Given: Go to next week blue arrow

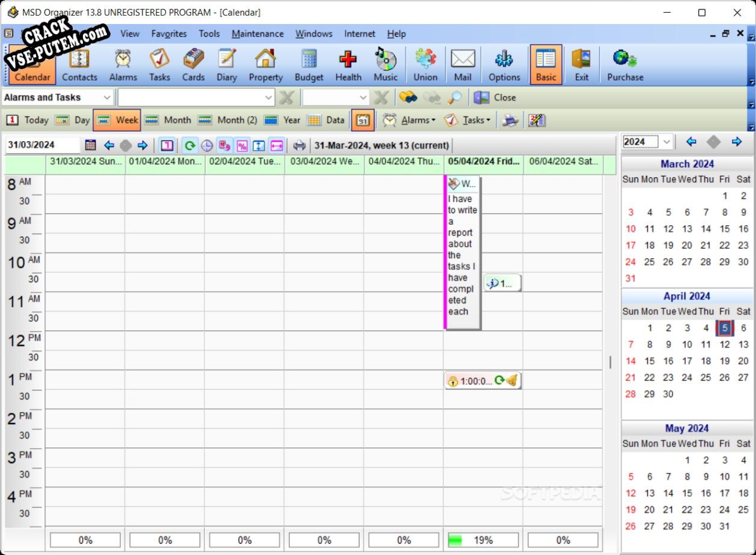Looking at the screenshot, I should [142, 145].
